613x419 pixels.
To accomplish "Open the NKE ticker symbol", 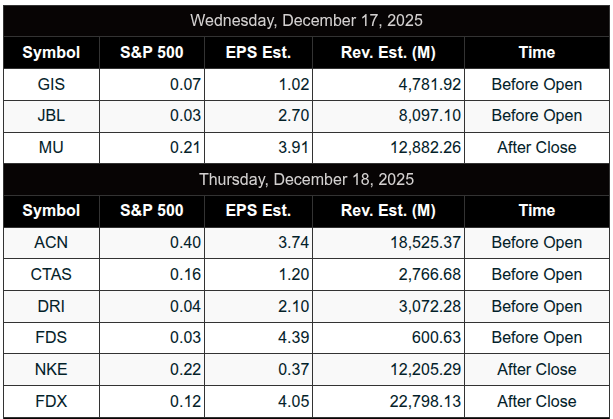I will [x=52, y=369].
